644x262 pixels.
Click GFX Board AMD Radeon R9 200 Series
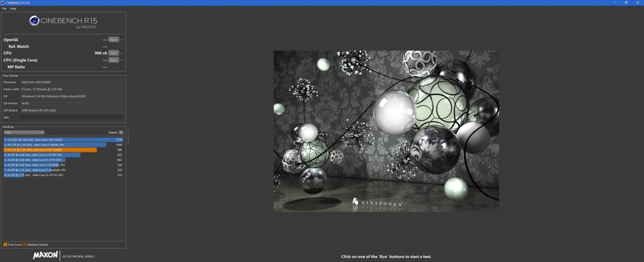pyautogui.click(x=72, y=110)
